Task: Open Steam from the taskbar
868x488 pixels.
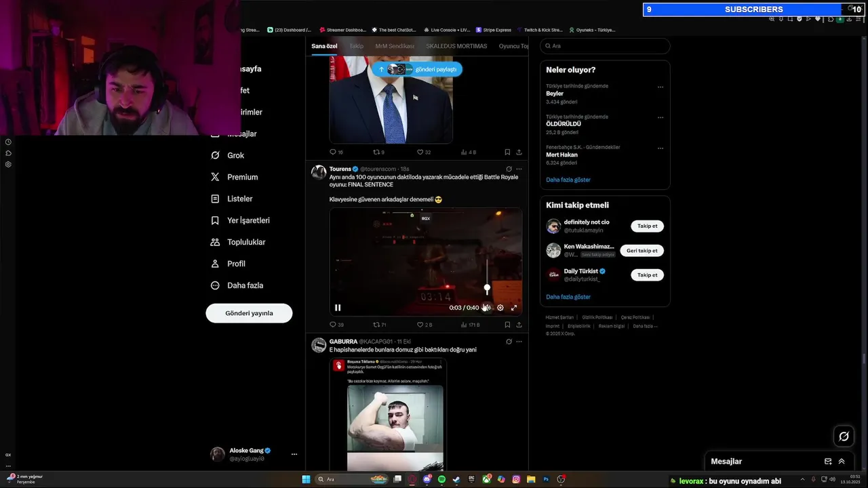Action: pyautogui.click(x=456, y=479)
